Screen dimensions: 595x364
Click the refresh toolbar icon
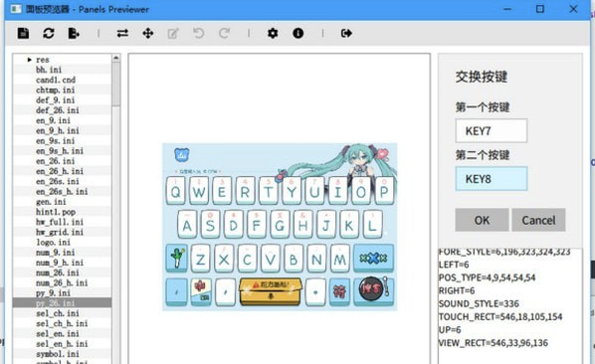[48, 34]
